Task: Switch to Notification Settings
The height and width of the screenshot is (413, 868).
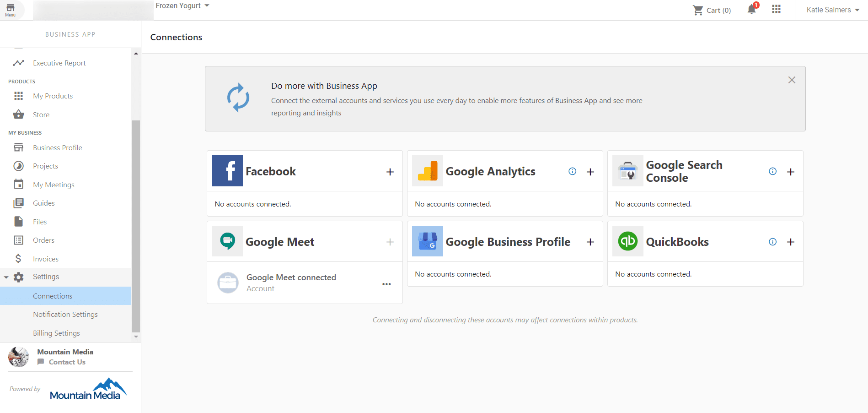Action: tap(65, 314)
